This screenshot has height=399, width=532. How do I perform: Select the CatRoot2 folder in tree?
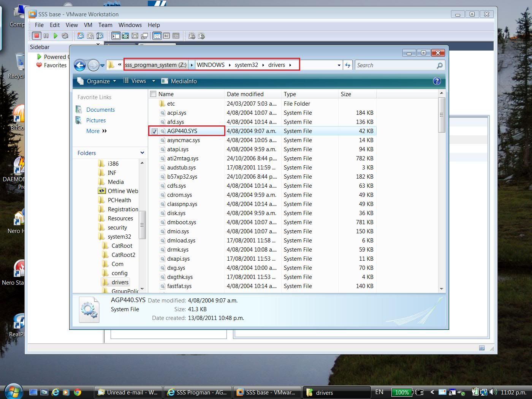(x=123, y=255)
